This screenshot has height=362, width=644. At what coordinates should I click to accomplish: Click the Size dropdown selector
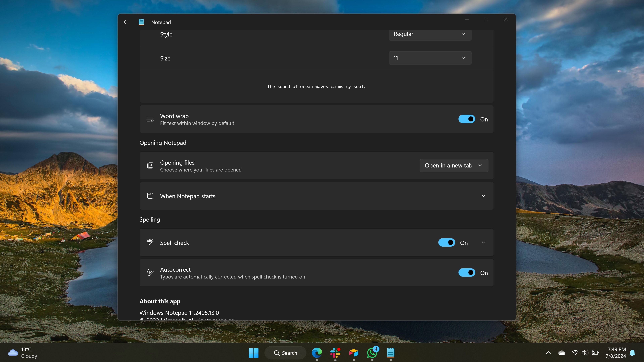pos(429,58)
